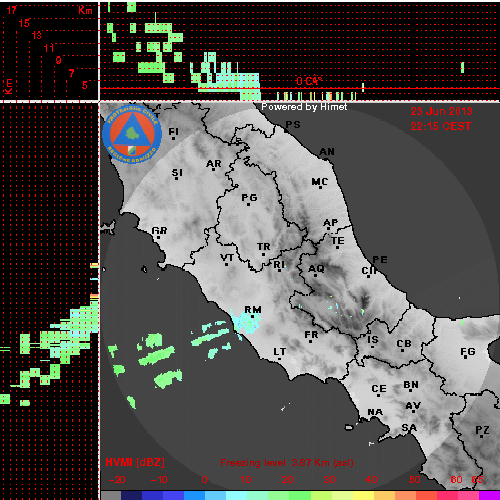Click the date '23 Jun 2013'

[x=441, y=111]
